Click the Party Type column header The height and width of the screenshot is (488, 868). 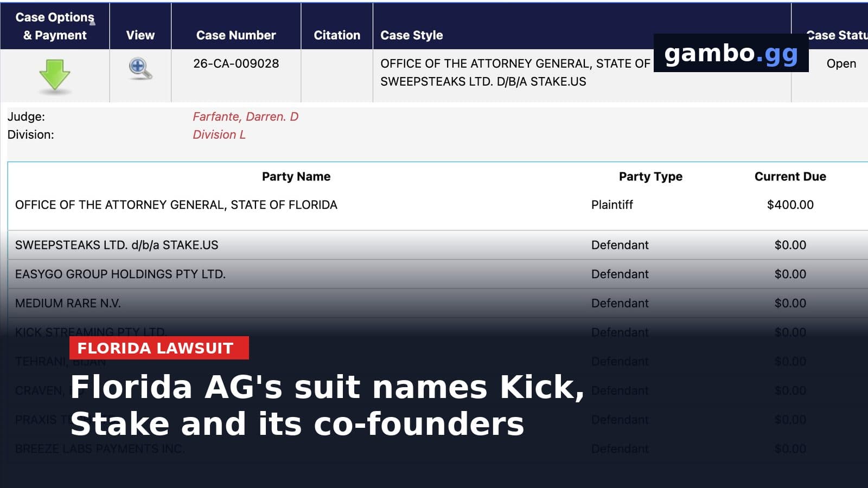click(650, 176)
